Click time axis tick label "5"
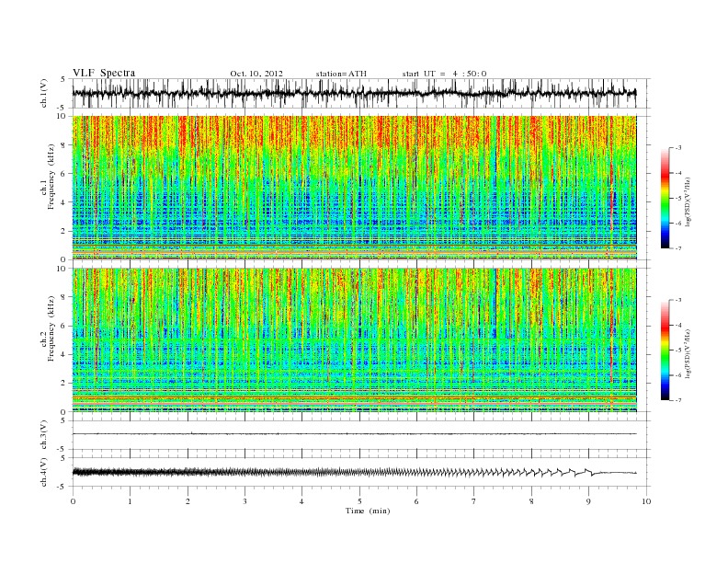The height and width of the screenshot is (563, 728). click(359, 501)
